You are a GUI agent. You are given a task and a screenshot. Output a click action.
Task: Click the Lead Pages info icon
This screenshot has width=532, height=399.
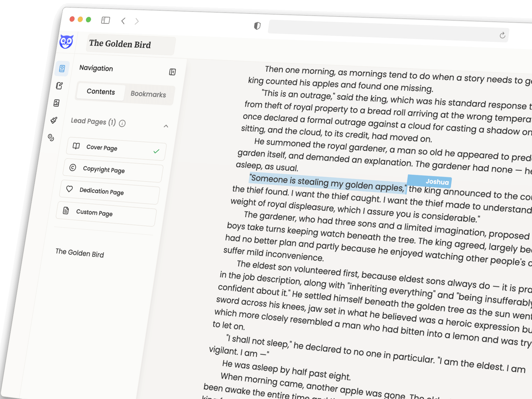point(122,123)
